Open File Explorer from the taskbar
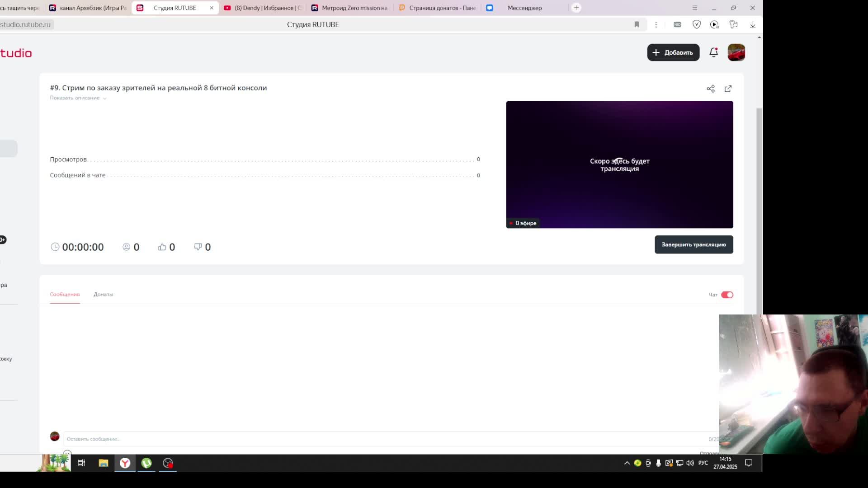868x488 pixels. [104, 463]
